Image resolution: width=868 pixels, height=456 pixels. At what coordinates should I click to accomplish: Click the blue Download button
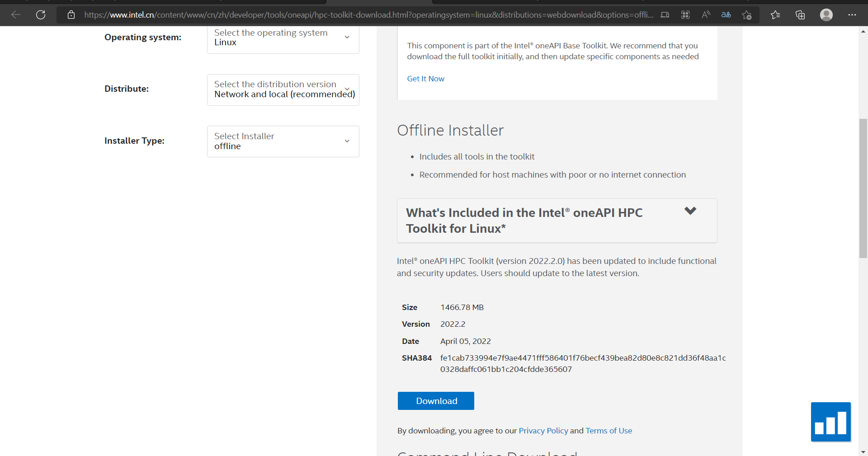(x=436, y=401)
